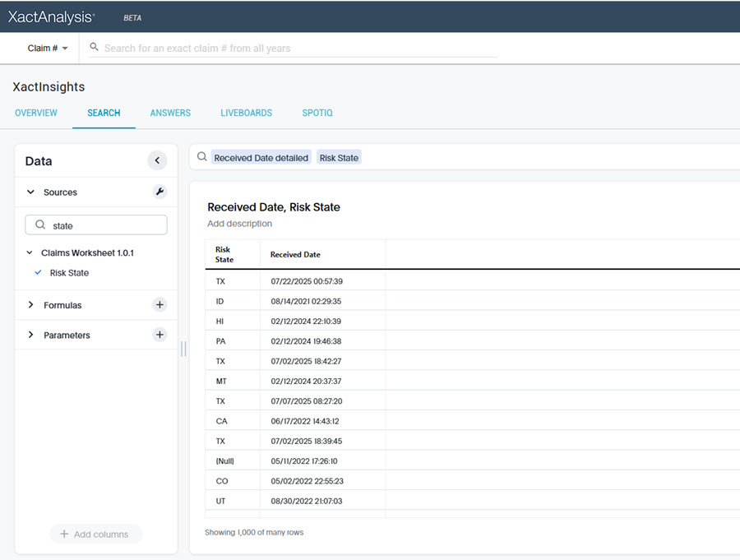This screenshot has width=740, height=560.
Task: Click the source search field containing "state"
Action: tap(103, 225)
